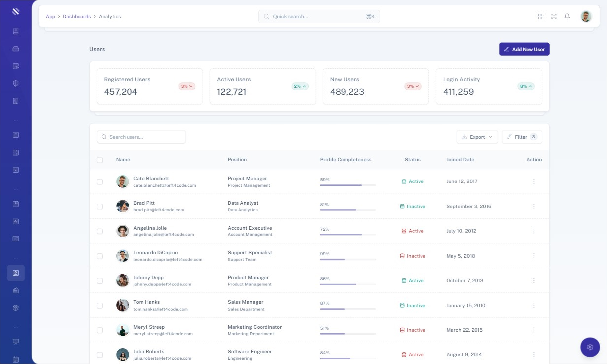Image resolution: width=607 pixels, height=364 pixels.
Task: Click the app logo in sidebar
Action: click(16, 11)
